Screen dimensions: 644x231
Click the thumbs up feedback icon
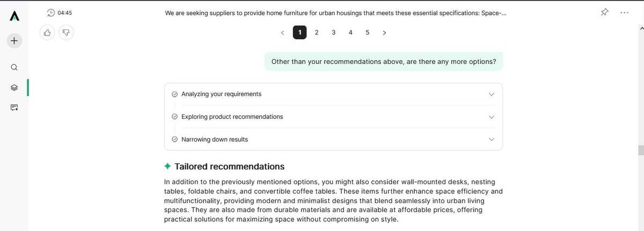click(48, 33)
